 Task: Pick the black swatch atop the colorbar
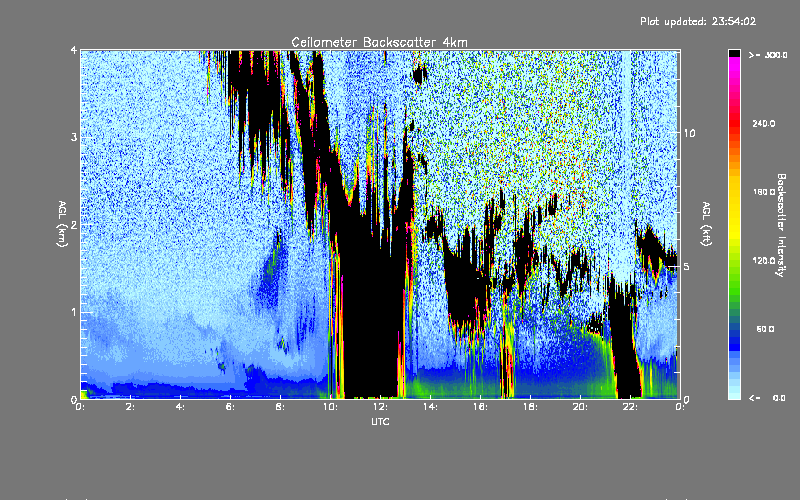734,53
